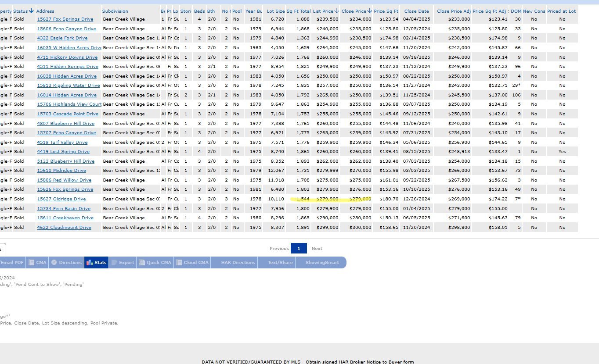Sort listings by Year Built column header

(253, 11)
